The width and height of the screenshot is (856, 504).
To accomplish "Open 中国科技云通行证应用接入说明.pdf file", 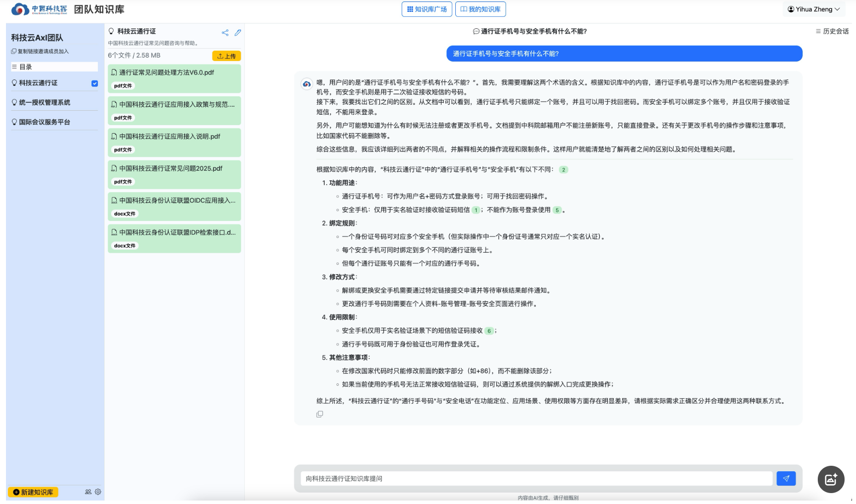I will click(x=174, y=143).
